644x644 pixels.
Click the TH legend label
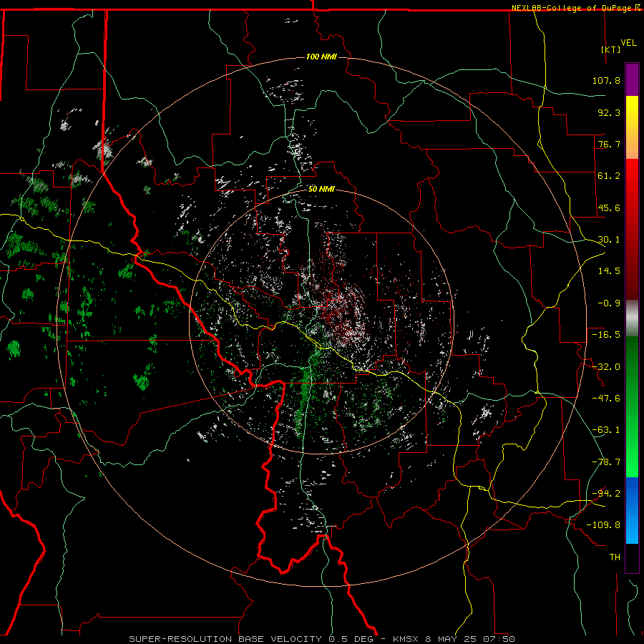point(615,557)
